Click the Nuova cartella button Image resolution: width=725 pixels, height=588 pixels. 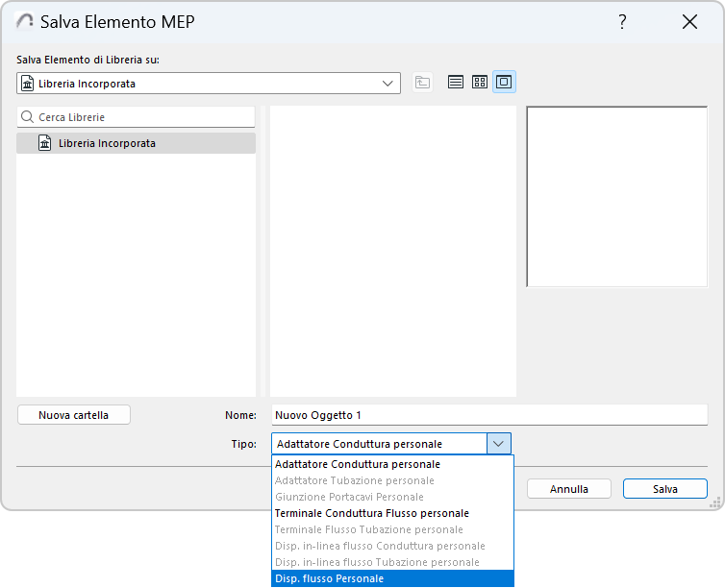pyautogui.click(x=74, y=415)
